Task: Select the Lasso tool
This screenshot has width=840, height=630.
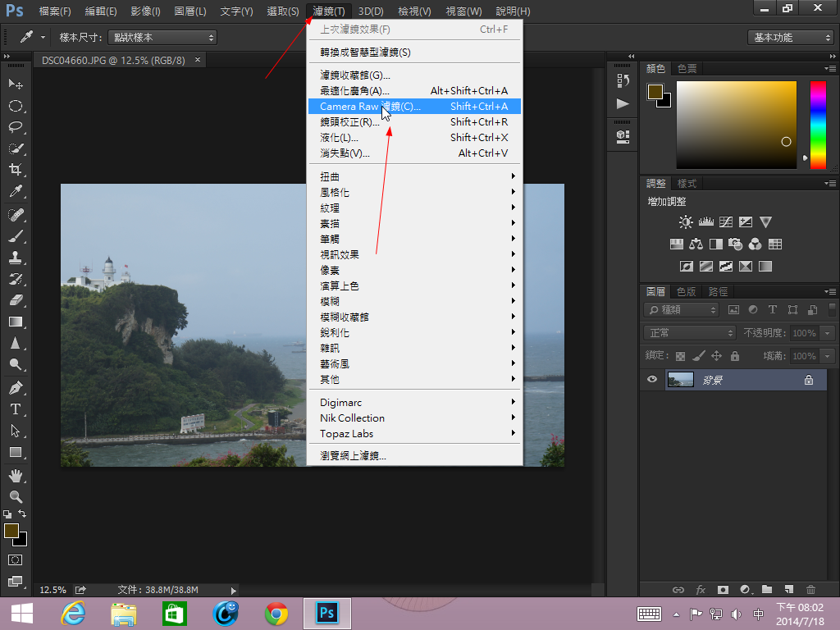Action: 16,127
